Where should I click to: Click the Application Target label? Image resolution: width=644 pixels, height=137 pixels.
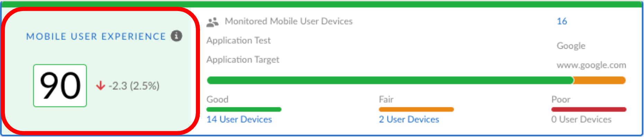coord(243,60)
